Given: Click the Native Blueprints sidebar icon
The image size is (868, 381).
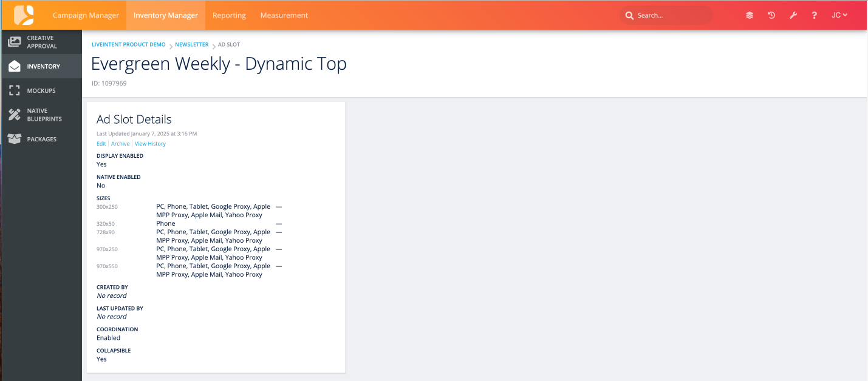Looking at the screenshot, I should coord(15,115).
